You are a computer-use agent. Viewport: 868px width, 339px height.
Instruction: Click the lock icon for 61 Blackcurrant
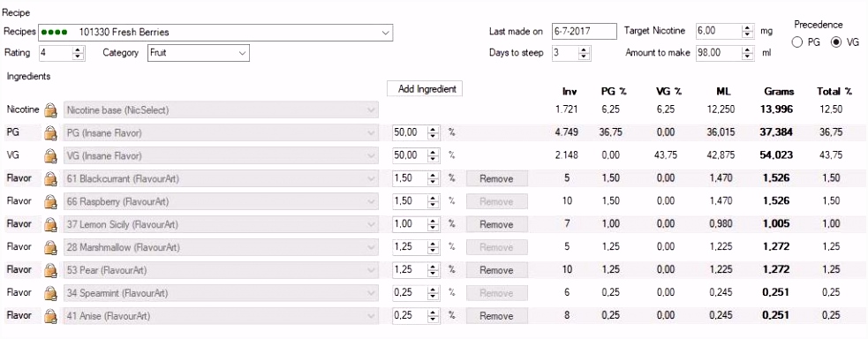pyautogui.click(x=51, y=178)
